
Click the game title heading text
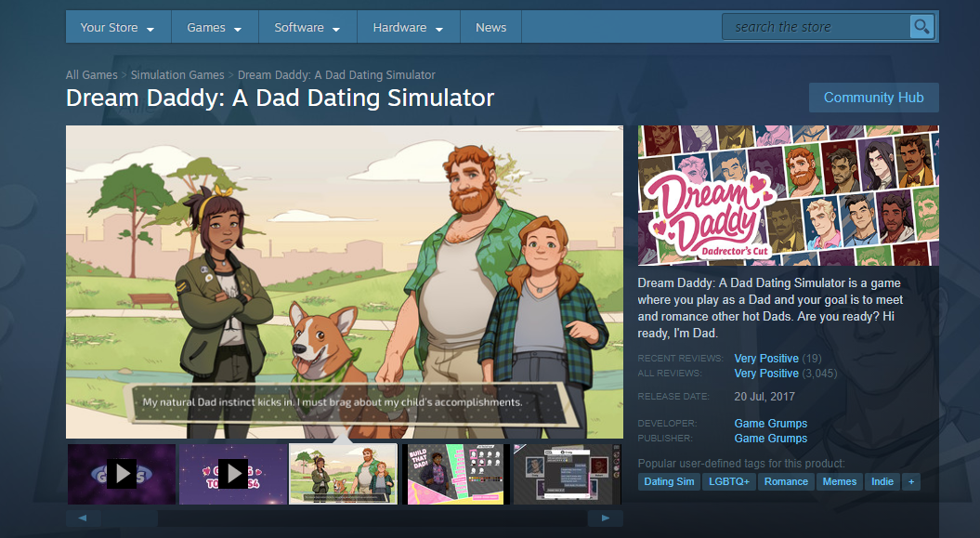click(x=280, y=98)
